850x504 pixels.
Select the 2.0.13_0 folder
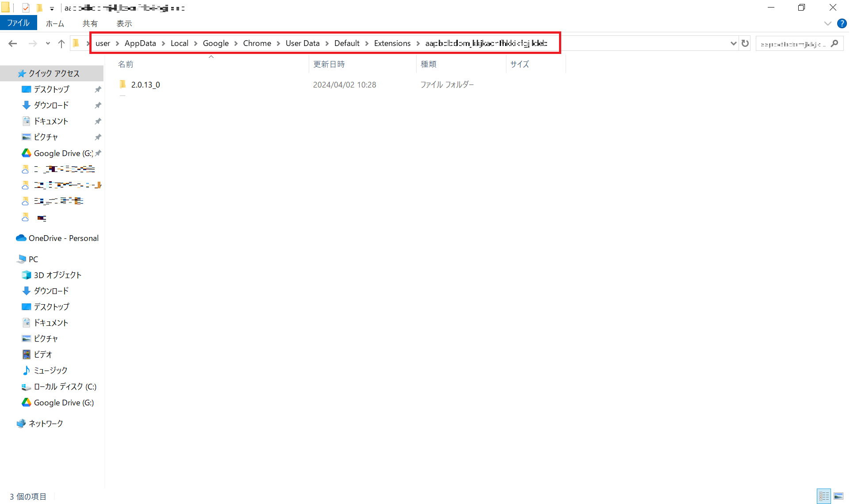(145, 85)
